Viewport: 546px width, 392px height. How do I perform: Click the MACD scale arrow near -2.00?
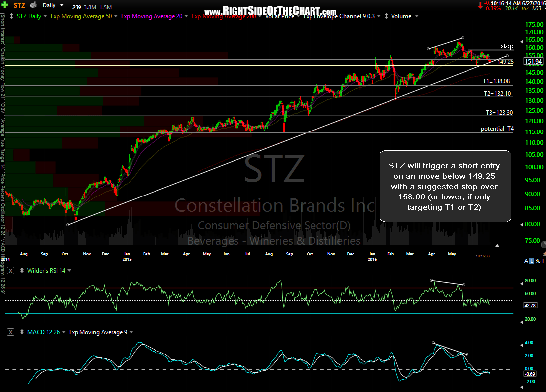[x=522, y=387]
